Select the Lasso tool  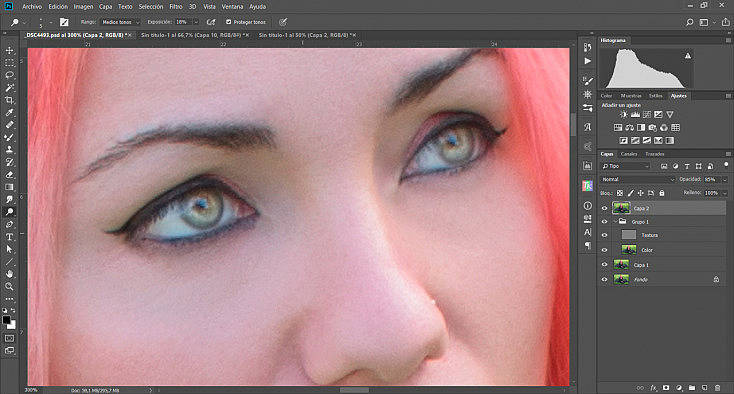click(9, 75)
